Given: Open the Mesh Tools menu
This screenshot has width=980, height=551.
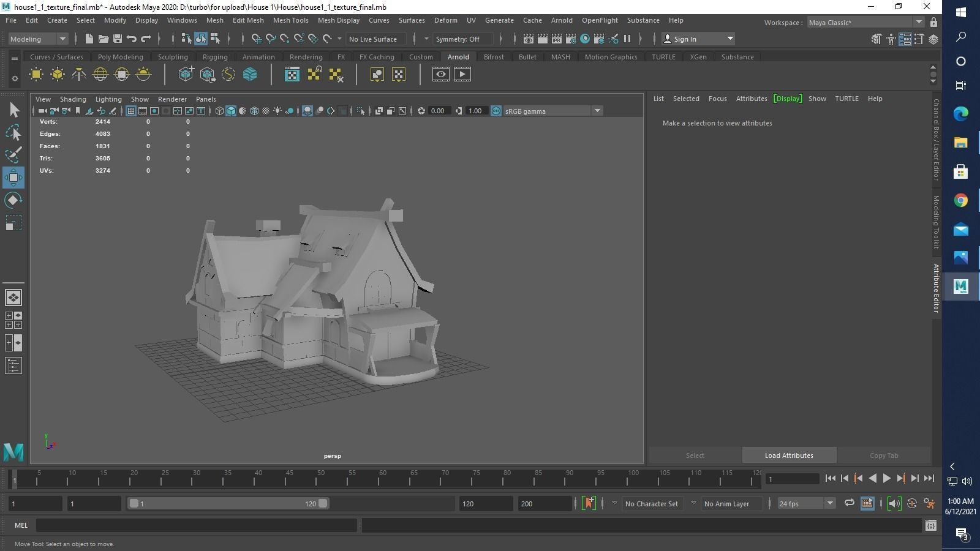Looking at the screenshot, I should click(x=290, y=20).
